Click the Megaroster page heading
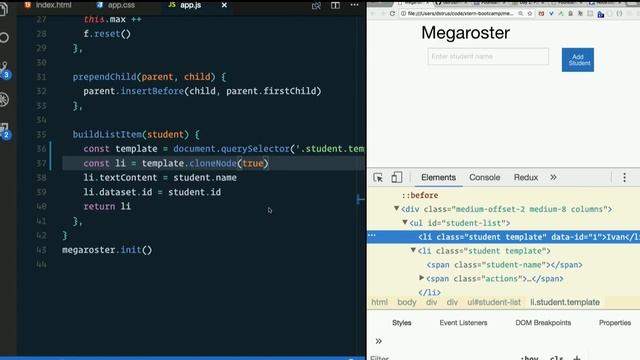The image size is (640, 360). coord(465,33)
